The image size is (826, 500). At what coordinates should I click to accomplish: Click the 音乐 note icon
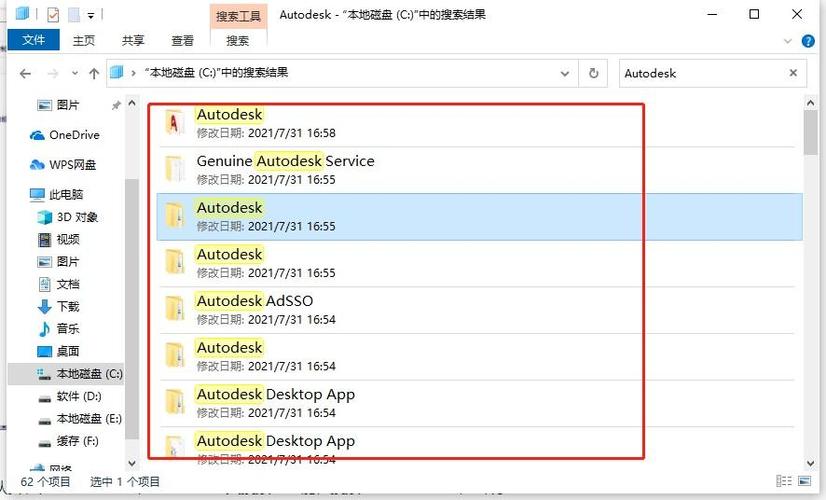click(45, 329)
